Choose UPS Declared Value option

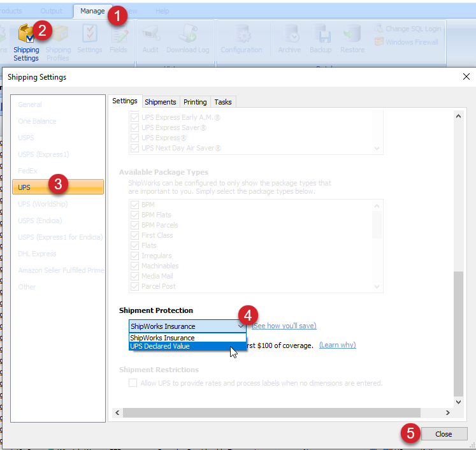pyautogui.click(x=187, y=346)
